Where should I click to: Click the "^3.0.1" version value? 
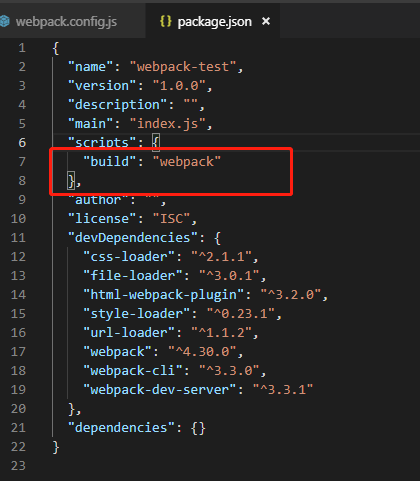click(x=229, y=276)
